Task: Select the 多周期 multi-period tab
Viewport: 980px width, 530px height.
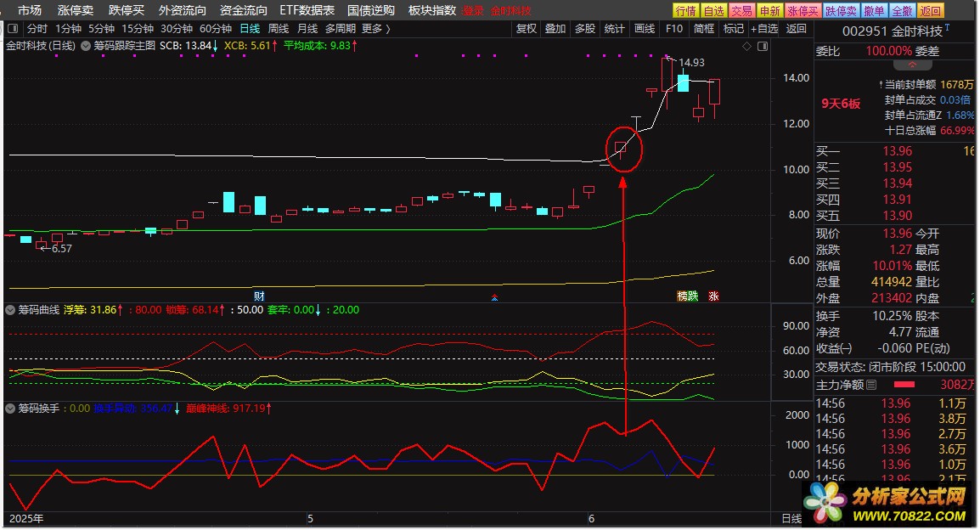Action: pos(341,29)
